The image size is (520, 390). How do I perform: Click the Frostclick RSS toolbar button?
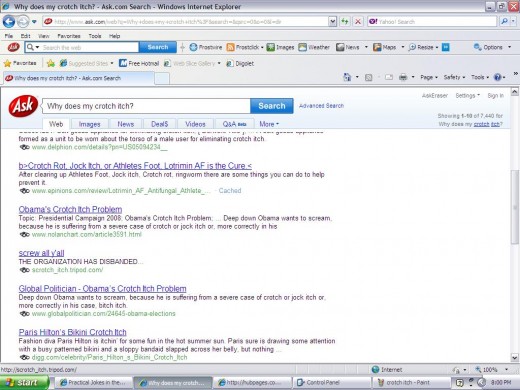244,47
